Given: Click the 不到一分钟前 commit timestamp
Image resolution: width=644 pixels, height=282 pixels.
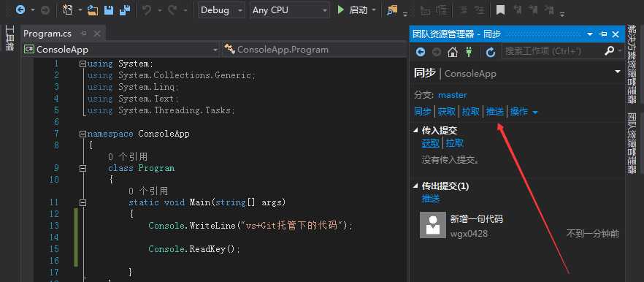Looking at the screenshot, I should (593, 234).
